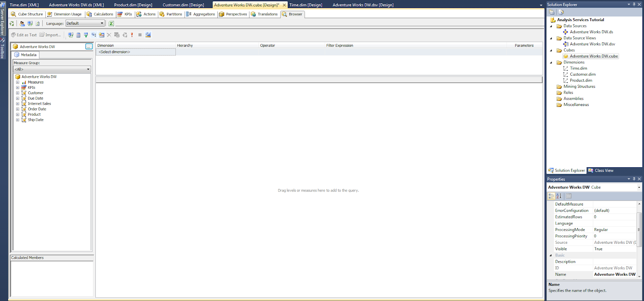Expand the KPIs node in metadata tree
Viewport: 644px width, 301px height.
click(x=18, y=87)
